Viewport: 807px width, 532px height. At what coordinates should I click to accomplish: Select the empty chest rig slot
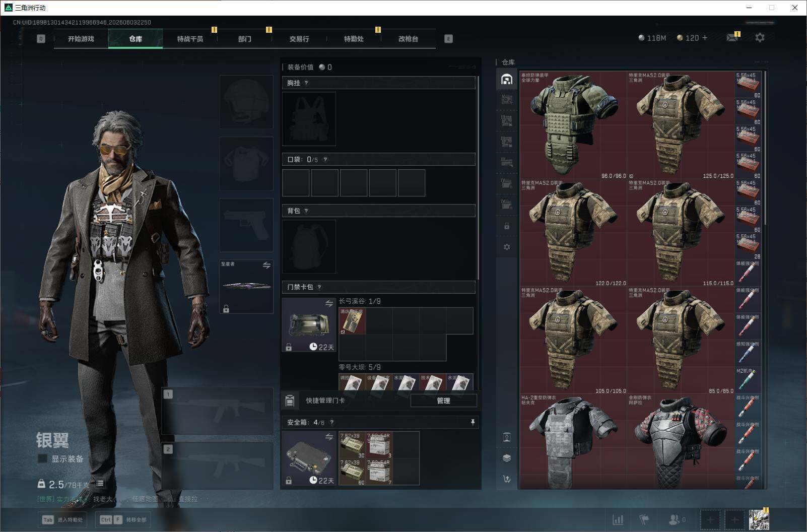click(309, 119)
